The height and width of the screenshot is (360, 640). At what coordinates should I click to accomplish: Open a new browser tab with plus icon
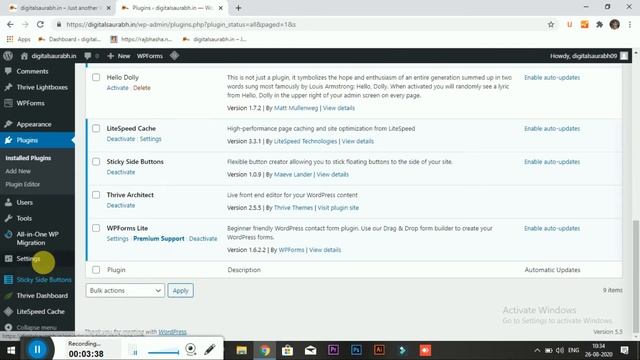click(x=238, y=8)
